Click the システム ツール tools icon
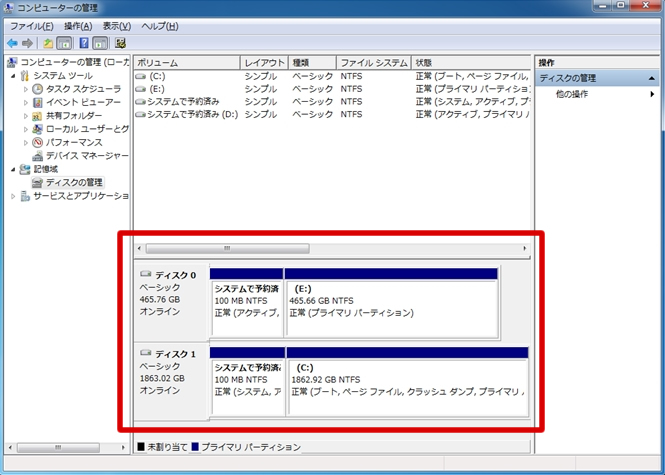 25,75
